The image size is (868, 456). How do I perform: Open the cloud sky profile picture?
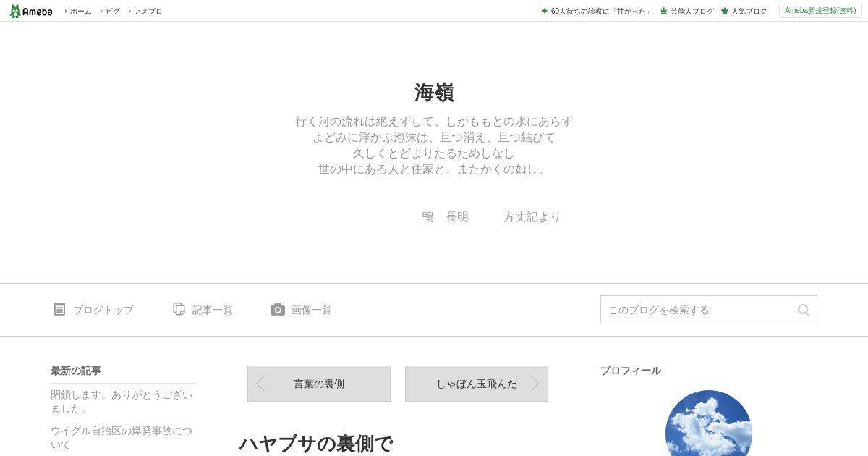709,423
